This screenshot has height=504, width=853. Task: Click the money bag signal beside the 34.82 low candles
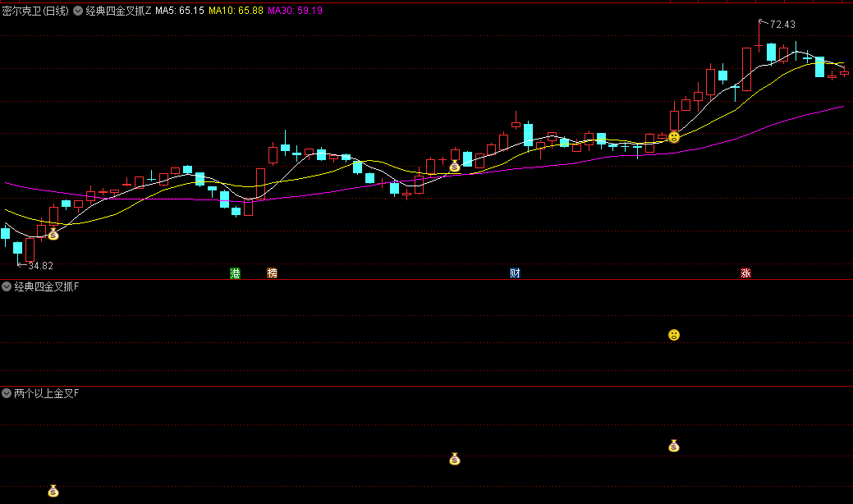pos(53,234)
